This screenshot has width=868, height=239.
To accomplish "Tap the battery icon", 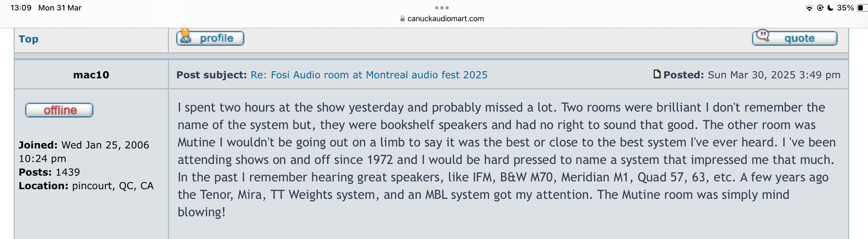I will [862, 8].
